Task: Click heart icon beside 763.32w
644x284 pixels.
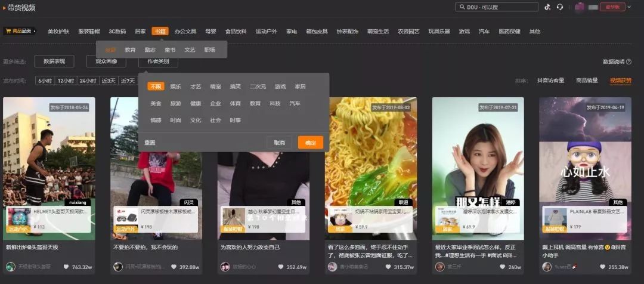Action: 66,267
